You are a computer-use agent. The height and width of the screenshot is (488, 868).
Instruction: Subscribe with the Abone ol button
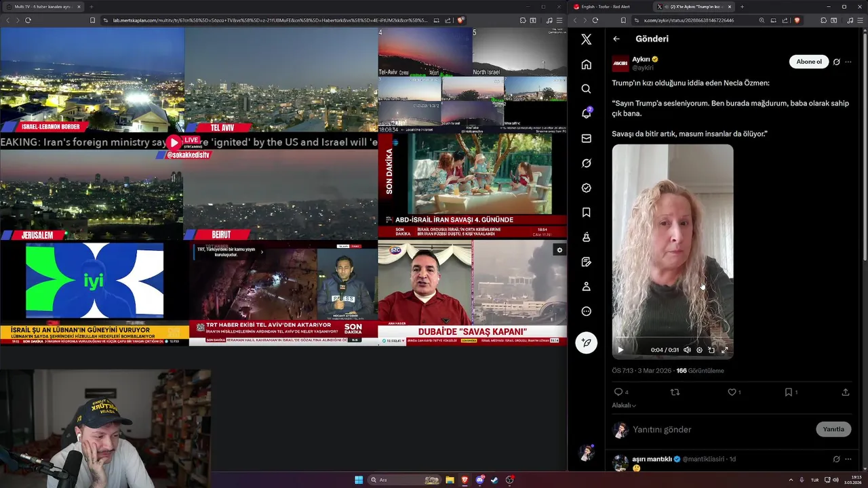(x=809, y=62)
